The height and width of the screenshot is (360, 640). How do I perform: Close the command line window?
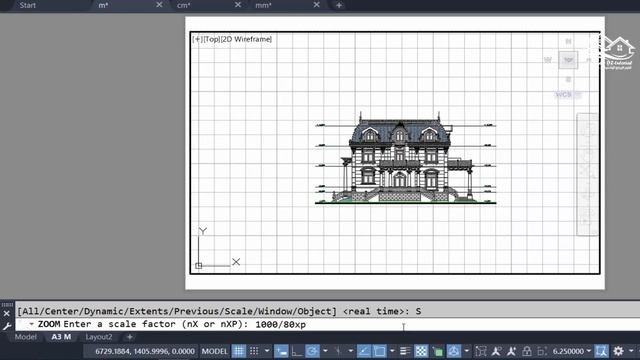[7, 313]
